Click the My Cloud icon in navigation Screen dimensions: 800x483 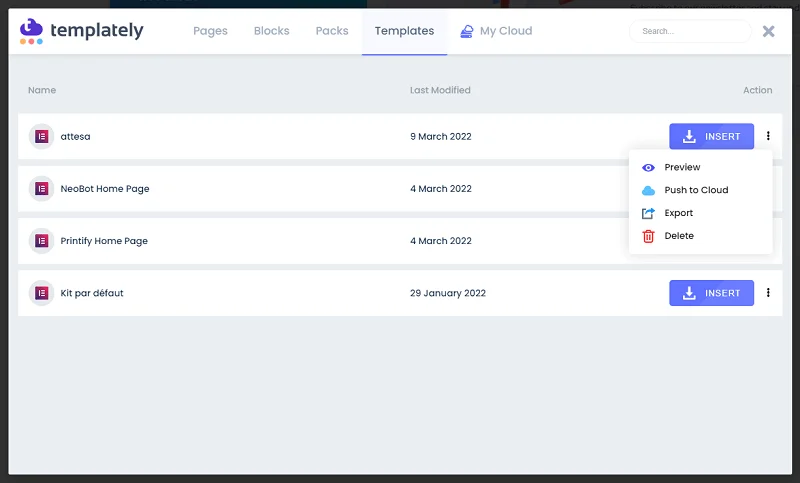pos(466,31)
